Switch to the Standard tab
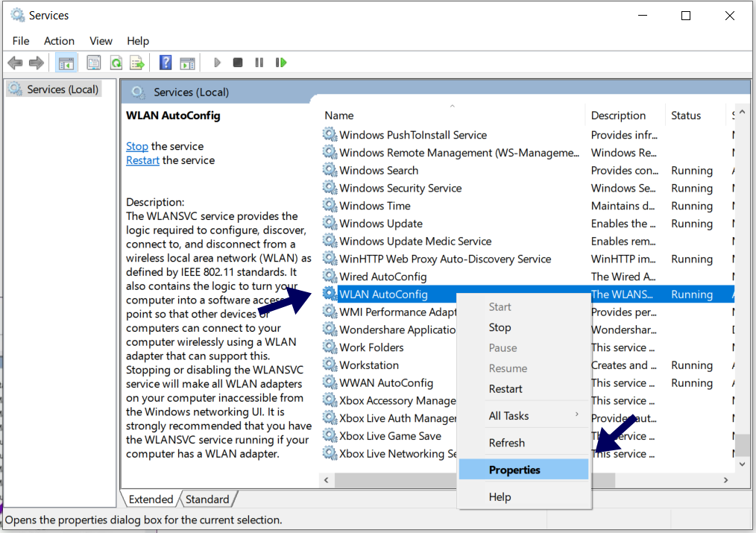Viewport: 756px width, 533px height. click(207, 499)
